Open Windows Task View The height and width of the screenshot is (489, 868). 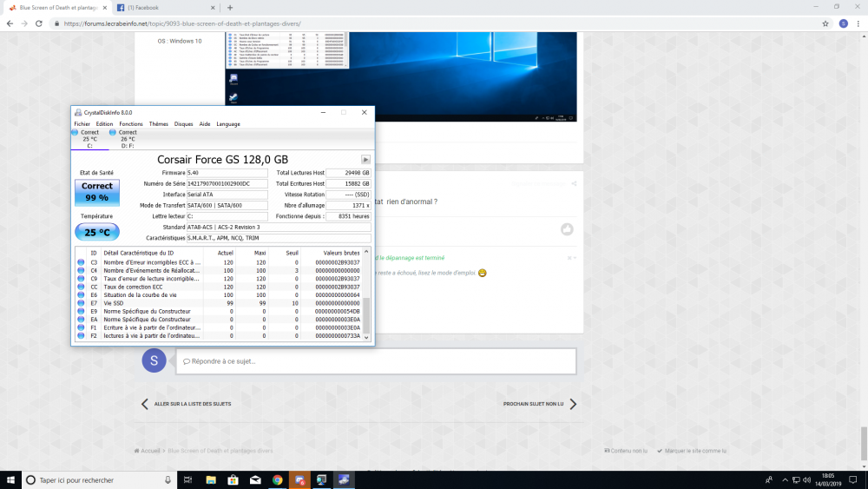point(188,479)
